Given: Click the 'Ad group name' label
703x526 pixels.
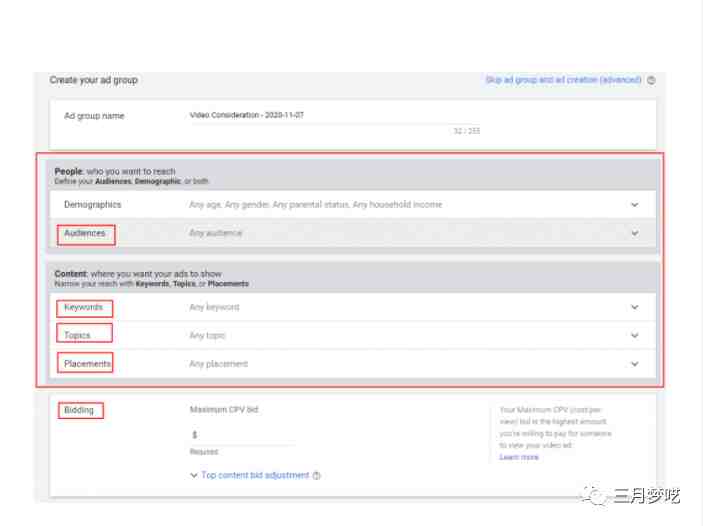Looking at the screenshot, I should tap(94, 116).
